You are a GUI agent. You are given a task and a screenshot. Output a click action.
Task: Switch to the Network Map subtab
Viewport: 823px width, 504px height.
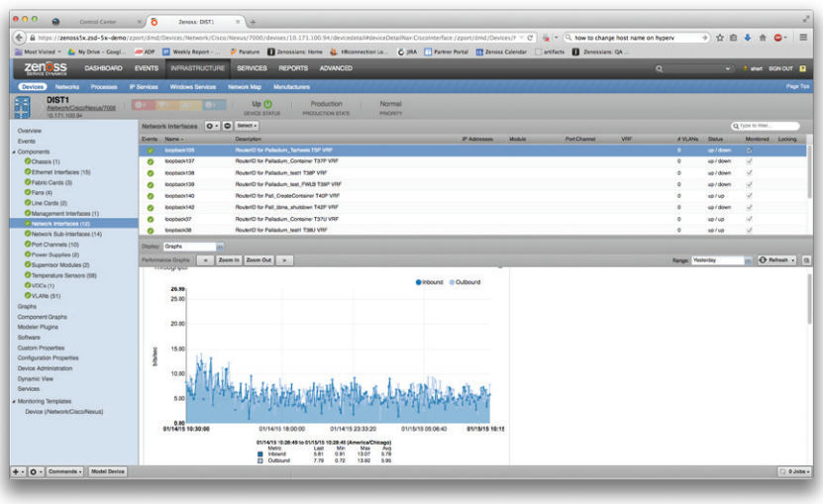(245, 87)
